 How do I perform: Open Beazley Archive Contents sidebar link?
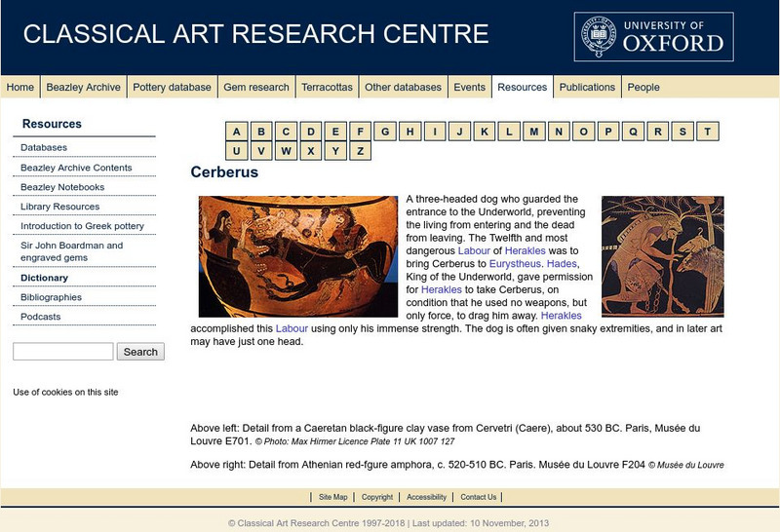point(76,168)
